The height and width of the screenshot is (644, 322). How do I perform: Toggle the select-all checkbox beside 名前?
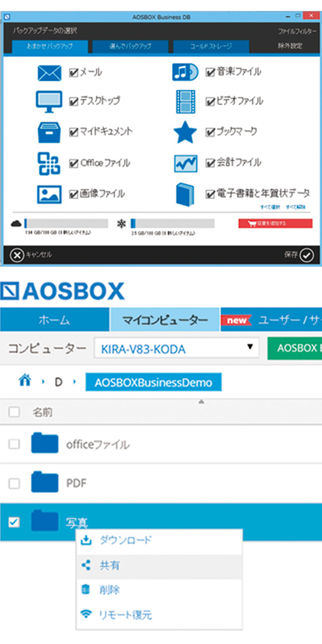point(14,411)
